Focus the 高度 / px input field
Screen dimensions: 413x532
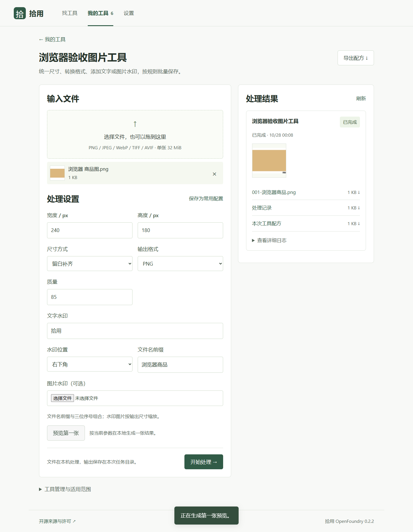180,230
